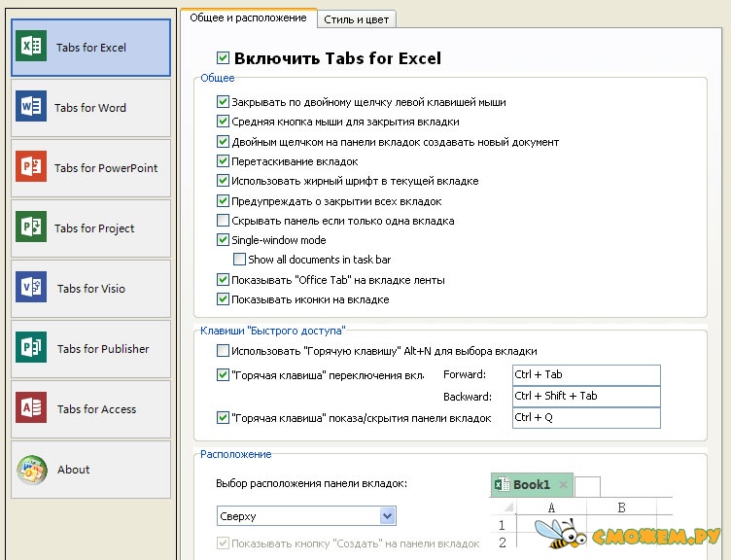Select the Общее и расположение tab
Viewport: 731px width, 560px height.
[248, 17]
